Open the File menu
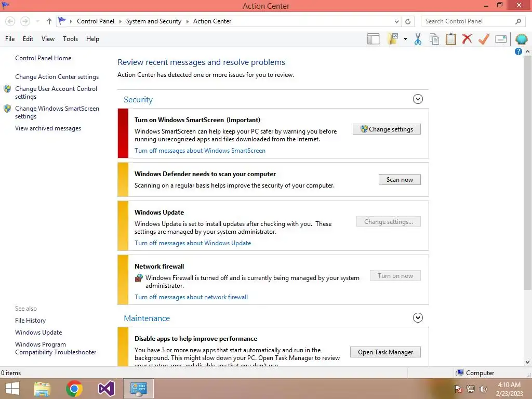 10,39
